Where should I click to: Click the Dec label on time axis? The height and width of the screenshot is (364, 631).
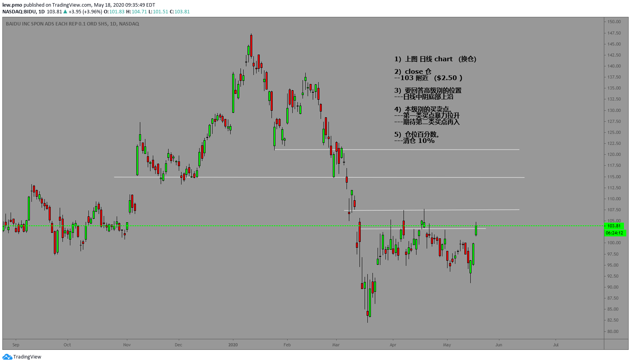point(178,345)
